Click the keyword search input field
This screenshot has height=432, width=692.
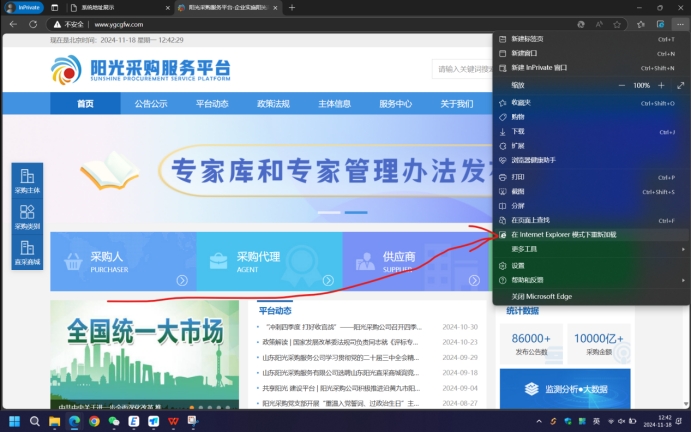462,69
